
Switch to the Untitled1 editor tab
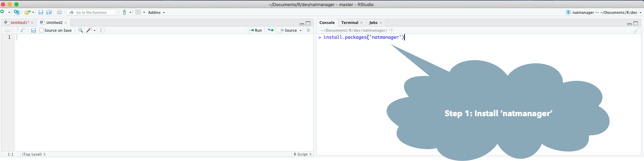tap(18, 23)
